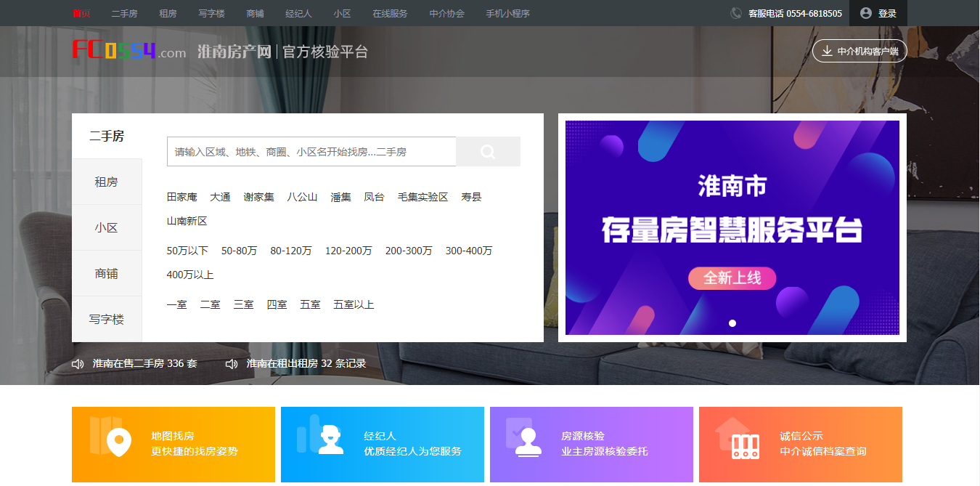980x486 pixels.
Task: Open the 存量房智慧服务平台 banner
Action: [x=732, y=227]
